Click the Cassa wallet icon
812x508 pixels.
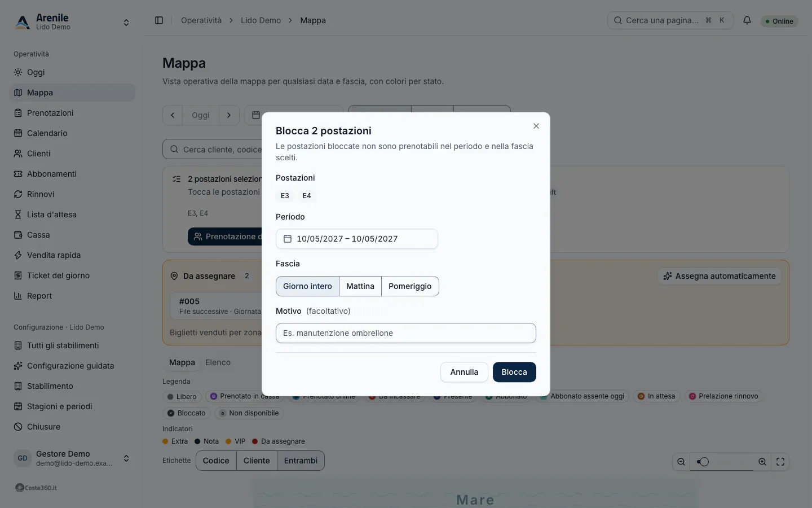click(18, 235)
